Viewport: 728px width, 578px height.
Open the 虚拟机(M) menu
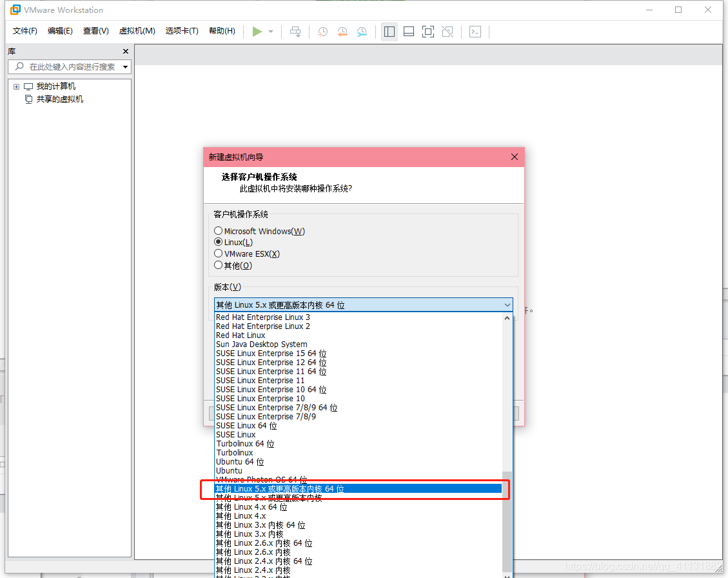pos(137,31)
